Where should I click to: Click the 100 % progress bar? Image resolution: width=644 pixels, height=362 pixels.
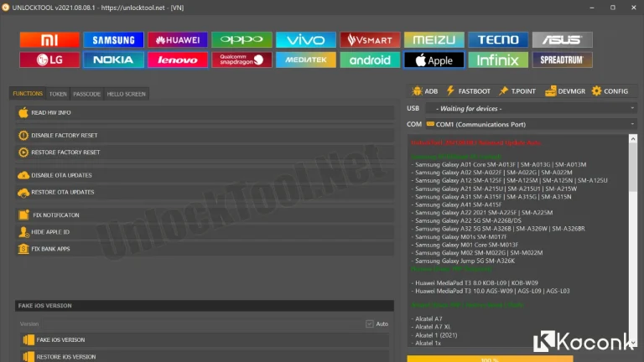490,359
